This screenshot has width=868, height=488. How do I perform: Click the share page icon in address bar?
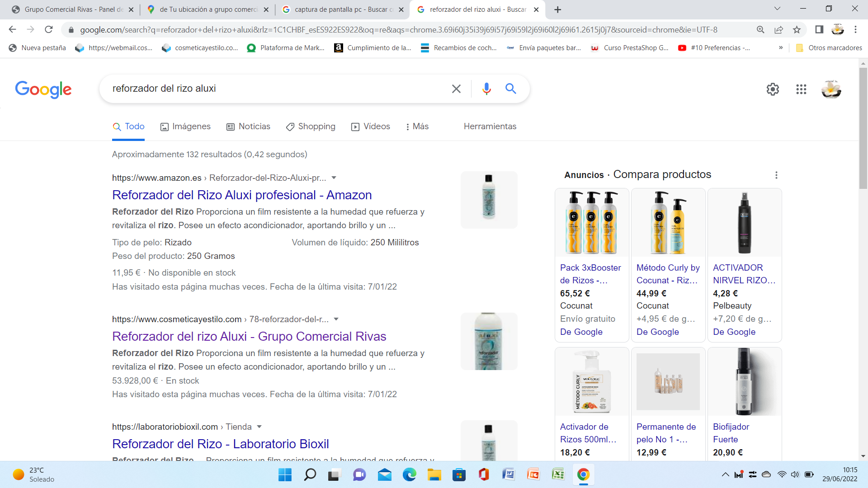click(778, 30)
